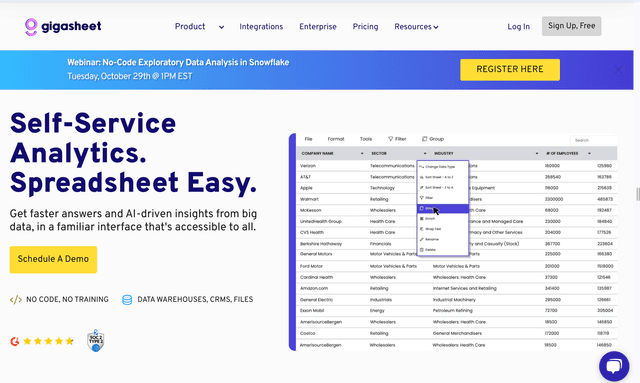
Task: Expand the SECTOR column dropdown
Action: (425, 154)
